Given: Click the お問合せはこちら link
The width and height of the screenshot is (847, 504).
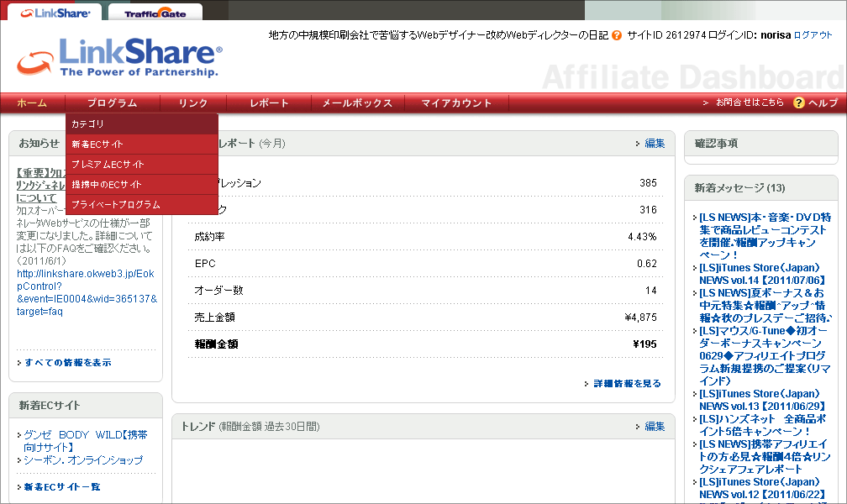Looking at the screenshot, I should [x=750, y=102].
